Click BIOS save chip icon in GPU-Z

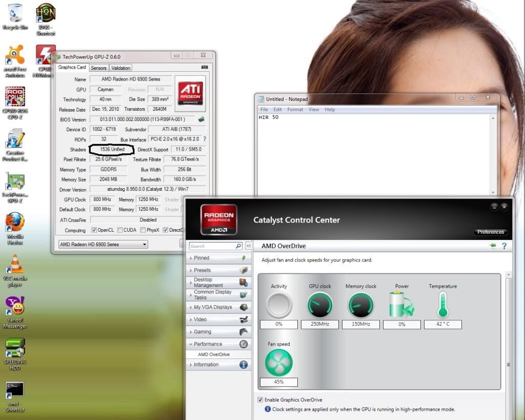pyautogui.click(x=201, y=119)
